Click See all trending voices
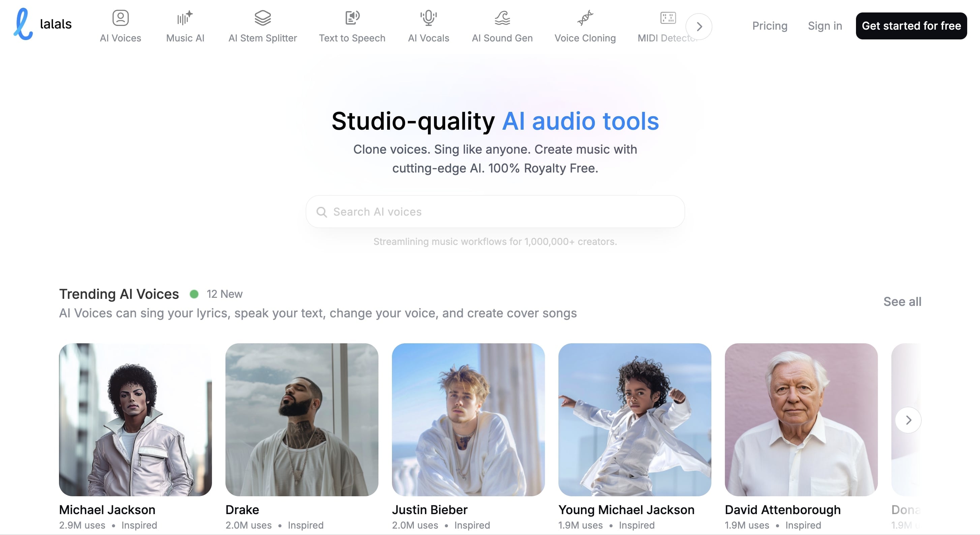Image resolution: width=980 pixels, height=535 pixels. click(902, 302)
